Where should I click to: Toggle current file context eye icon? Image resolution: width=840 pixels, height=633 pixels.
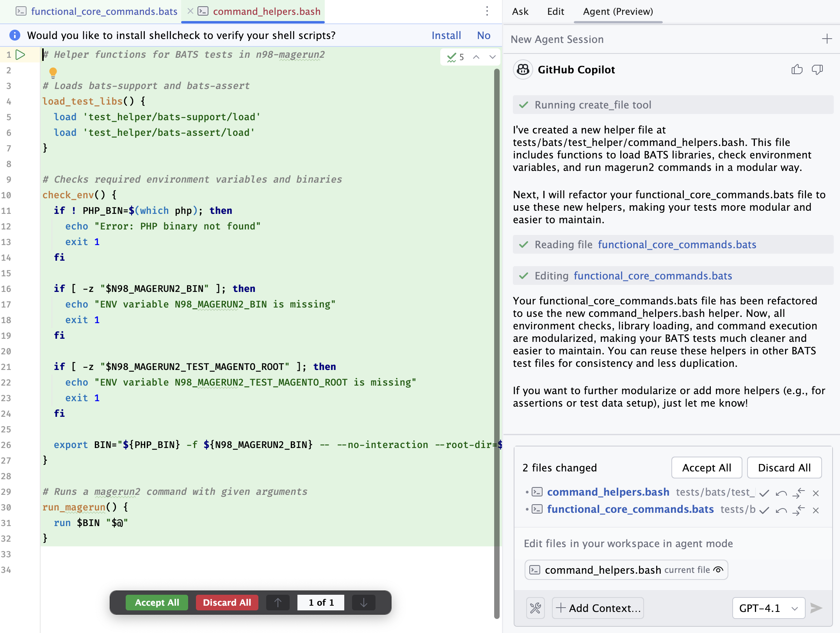coord(718,570)
